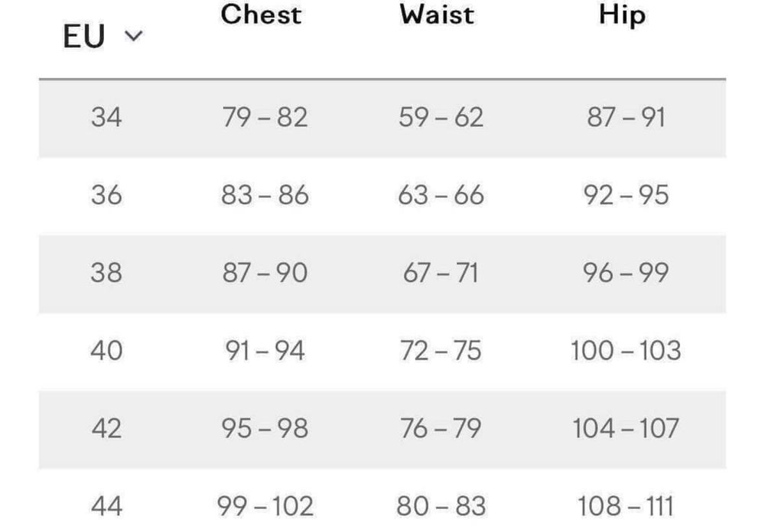Image resolution: width=765 pixels, height=532 pixels.
Task: Click the EU size 40 row label
Action: [x=106, y=351]
